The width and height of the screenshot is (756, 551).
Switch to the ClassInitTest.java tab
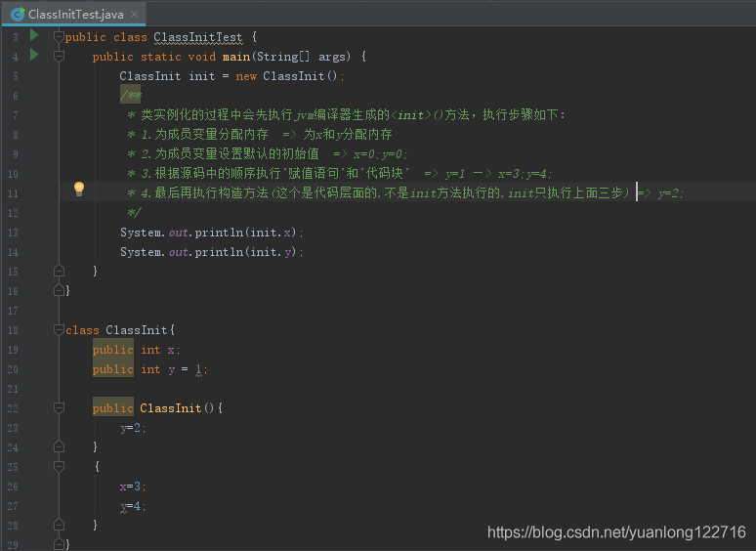[x=74, y=15]
